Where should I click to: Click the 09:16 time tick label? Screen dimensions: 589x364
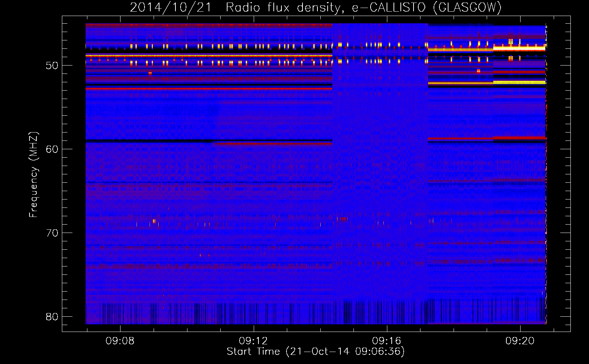tap(387, 341)
